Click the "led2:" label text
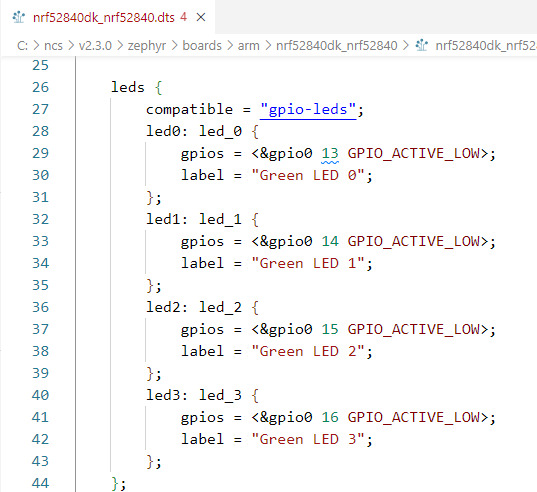This screenshot has height=492, width=537. (167, 307)
